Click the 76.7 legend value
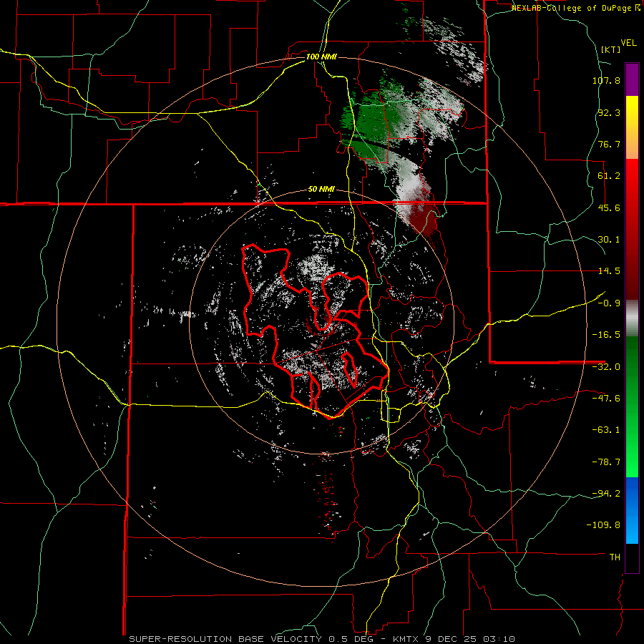 (x=609, y=144)
